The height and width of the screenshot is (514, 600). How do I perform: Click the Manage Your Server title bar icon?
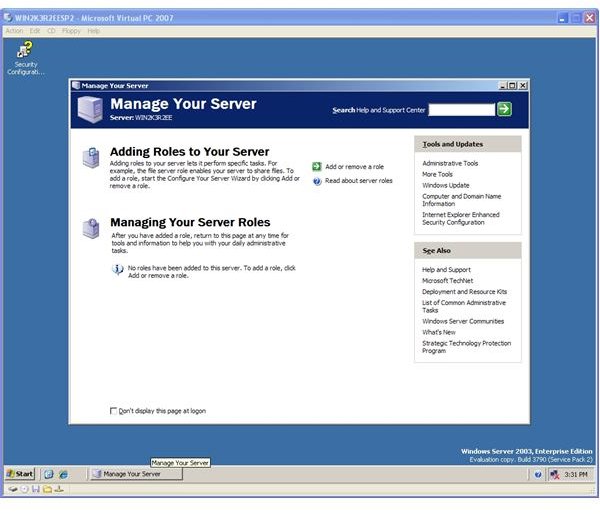tap(76, 85)
